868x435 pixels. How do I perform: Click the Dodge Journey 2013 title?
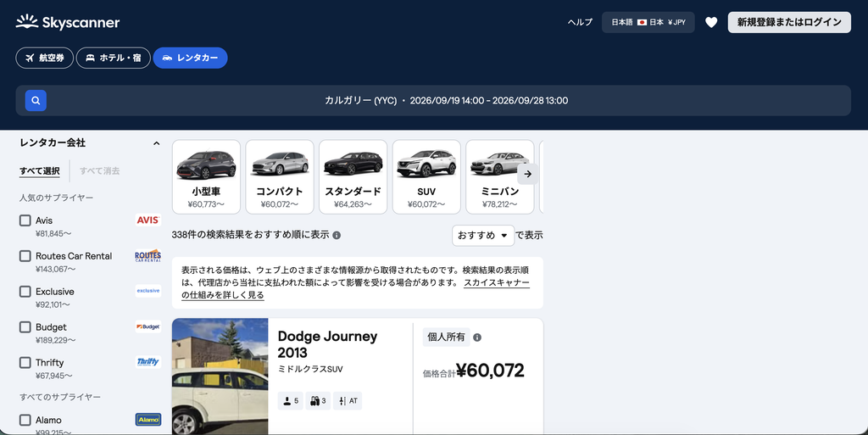(x=327, y=344)
